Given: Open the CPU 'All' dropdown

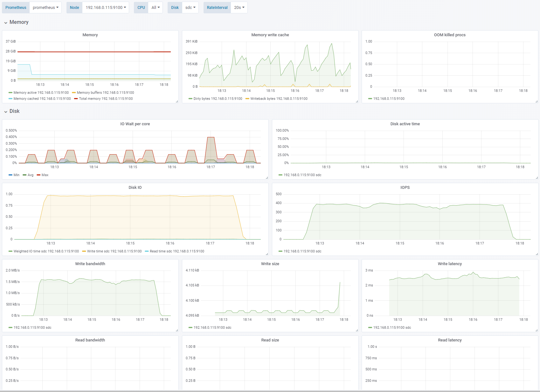Looking at the screenshot, I should coord(156,8).
